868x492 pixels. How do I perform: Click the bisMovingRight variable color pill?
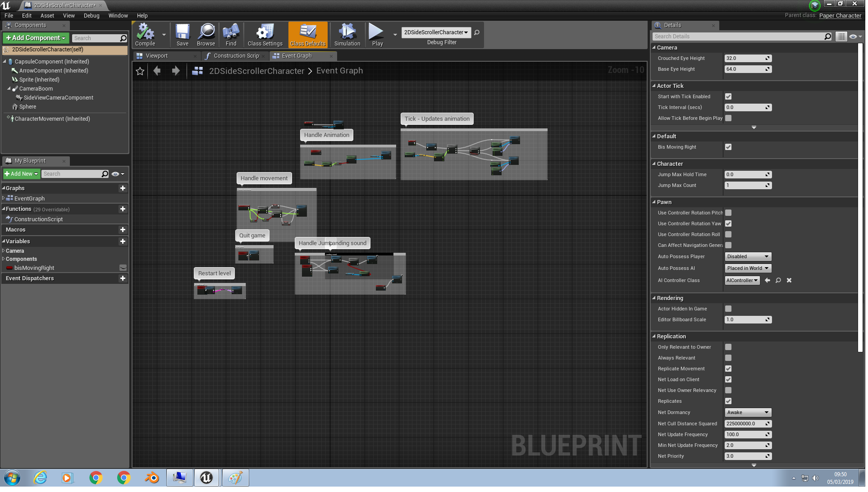click(x=9, y=269)
